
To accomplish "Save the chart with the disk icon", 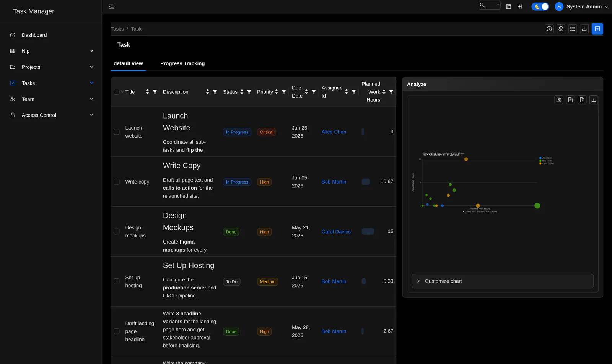I will [559, 100].
